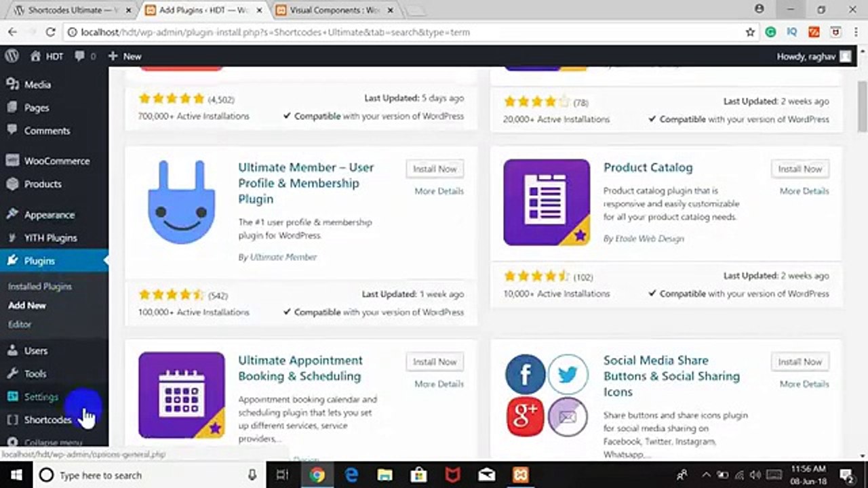This screenshot has height=488, width=868.
Task: View More Details for Ultimate Appointment Booking
Action: [x=439, y=384]
